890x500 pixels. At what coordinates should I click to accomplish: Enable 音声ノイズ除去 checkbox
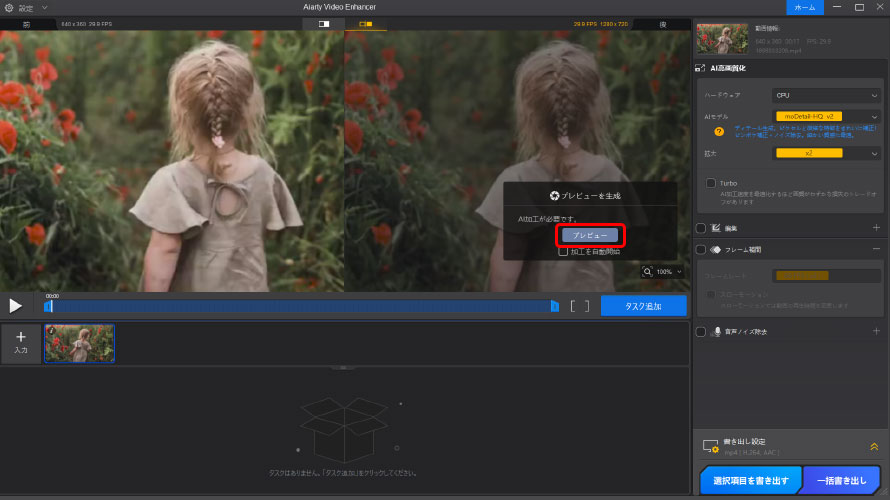[x=701, y=331]
